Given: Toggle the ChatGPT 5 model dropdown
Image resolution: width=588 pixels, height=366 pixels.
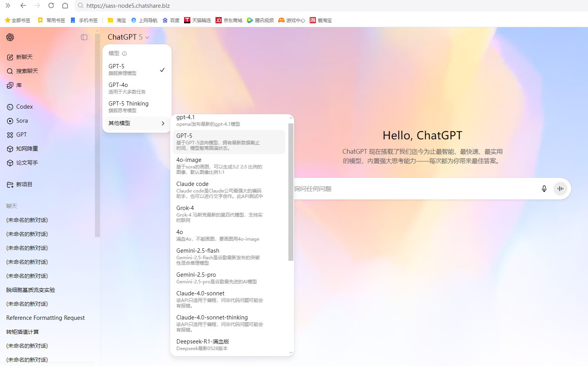Looking at the screenshot, I should click(128, 37).
